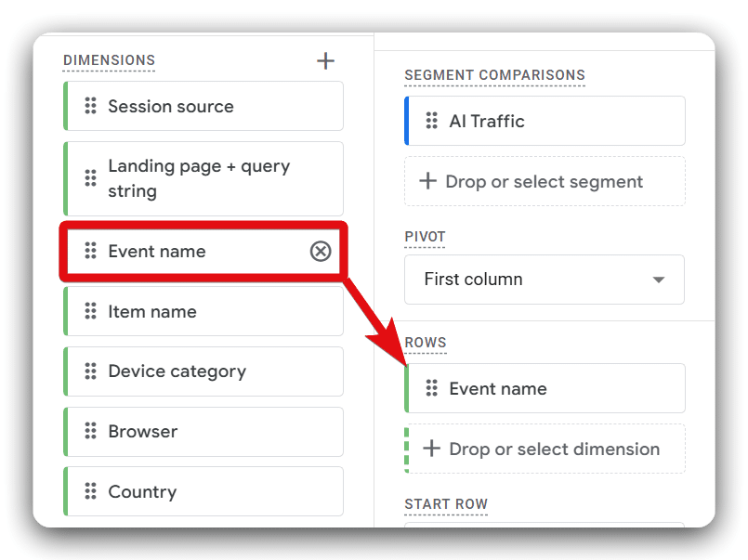Click the drag handle on Country dimension
Screen dimensions: 748x560
(91, 491)
